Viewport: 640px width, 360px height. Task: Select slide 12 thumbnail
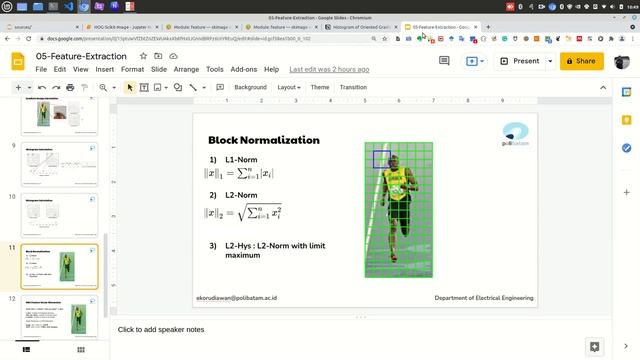point(60,317)
